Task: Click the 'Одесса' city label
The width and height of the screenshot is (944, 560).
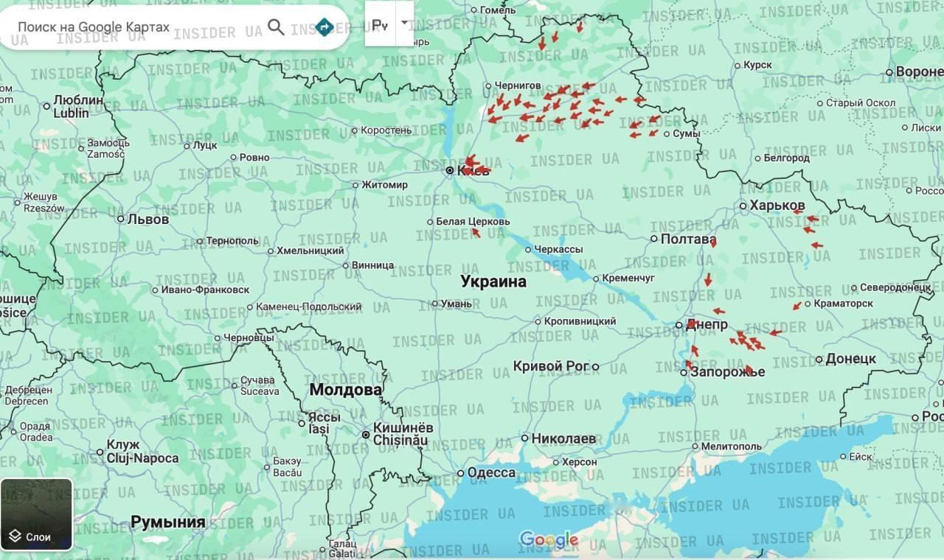Action: [491, 473]
